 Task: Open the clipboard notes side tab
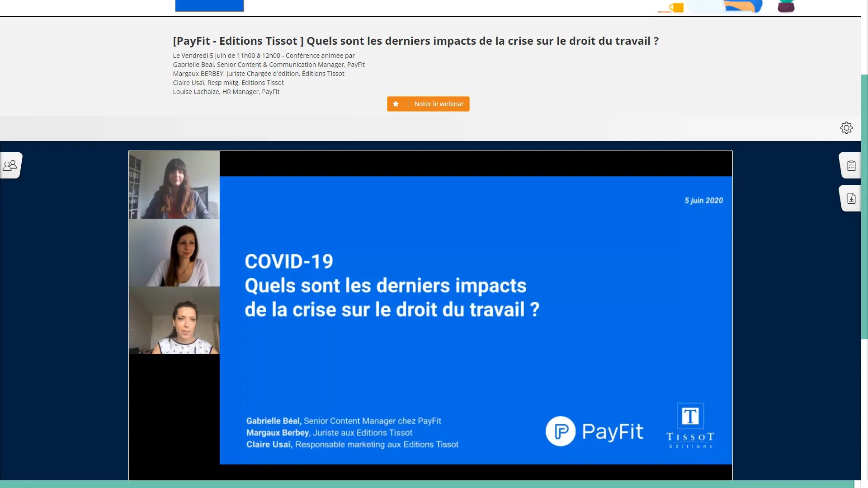[851, 165]
